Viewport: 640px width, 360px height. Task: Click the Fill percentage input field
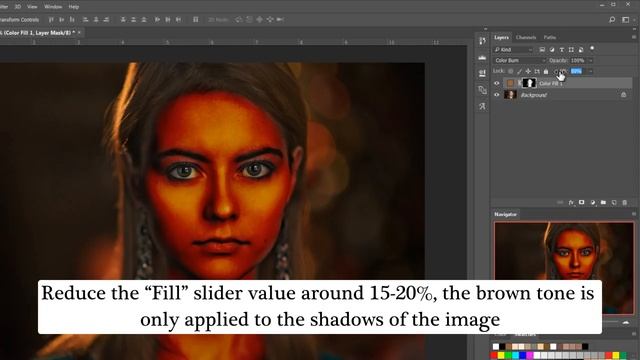577,71
